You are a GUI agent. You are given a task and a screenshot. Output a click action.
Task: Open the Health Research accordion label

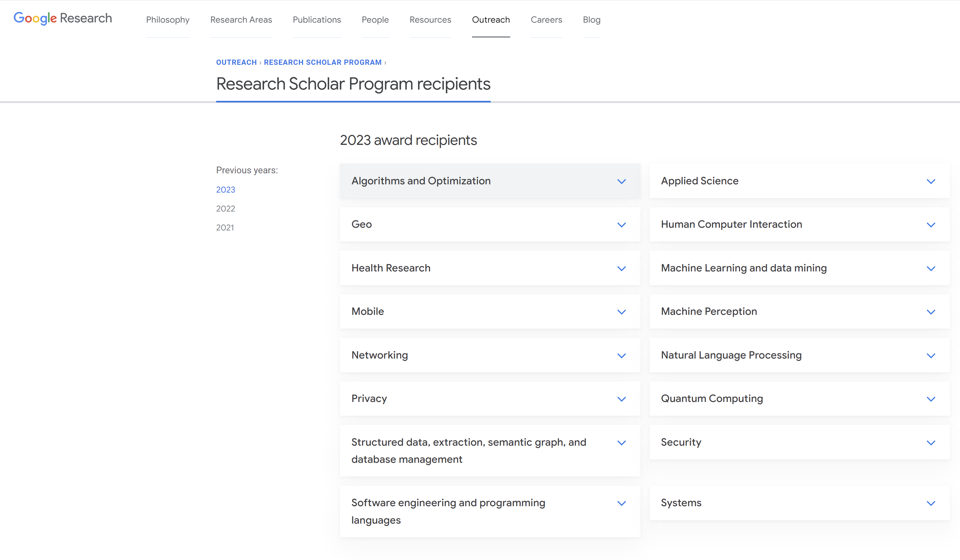[391, 268]
